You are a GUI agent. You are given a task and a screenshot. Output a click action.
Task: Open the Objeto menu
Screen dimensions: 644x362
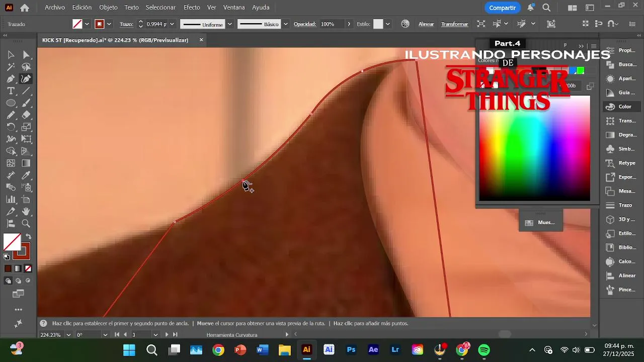click(x=108, y=8)
